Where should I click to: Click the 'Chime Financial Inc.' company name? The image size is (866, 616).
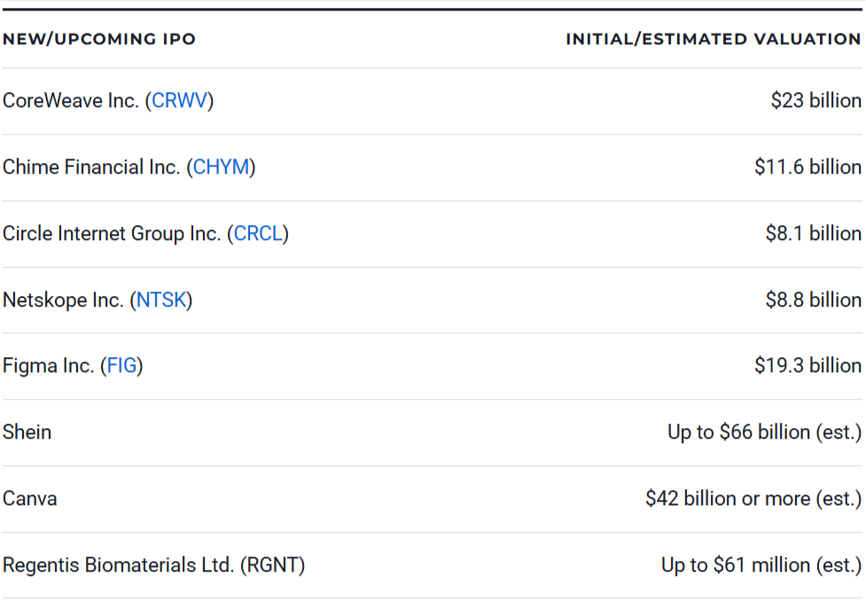91,167
